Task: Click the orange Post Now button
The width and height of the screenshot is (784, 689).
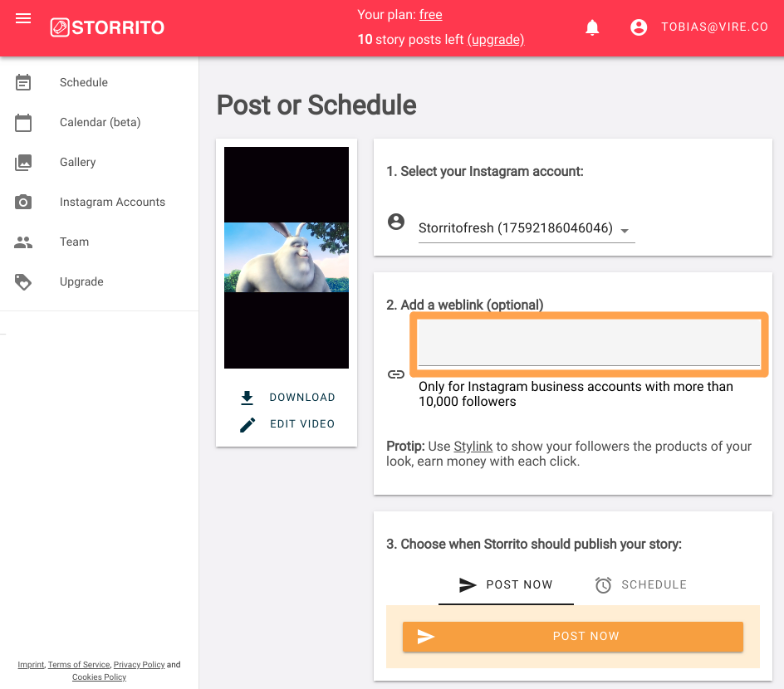Action: [x=572, y=636]
